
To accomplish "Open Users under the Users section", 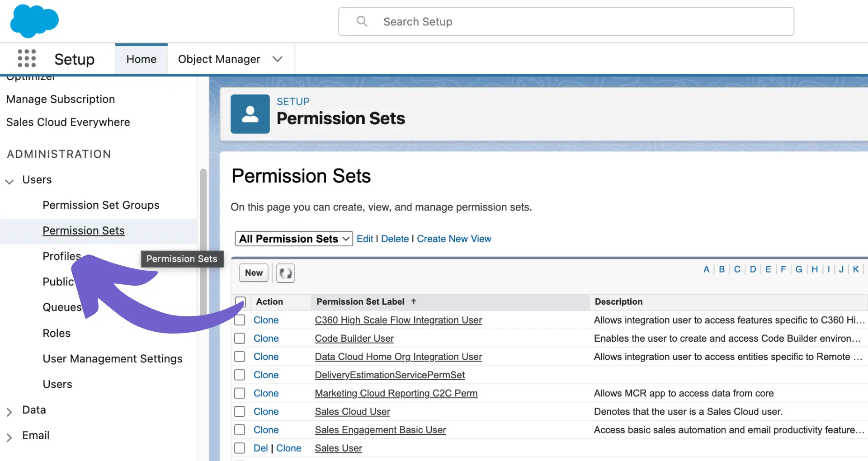I will (57, 384).
